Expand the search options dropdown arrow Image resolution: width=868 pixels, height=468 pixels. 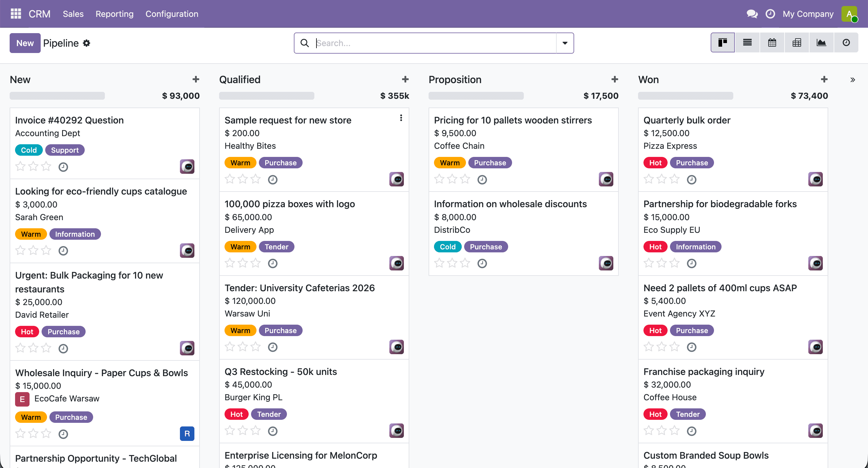(x=565, y=43)
